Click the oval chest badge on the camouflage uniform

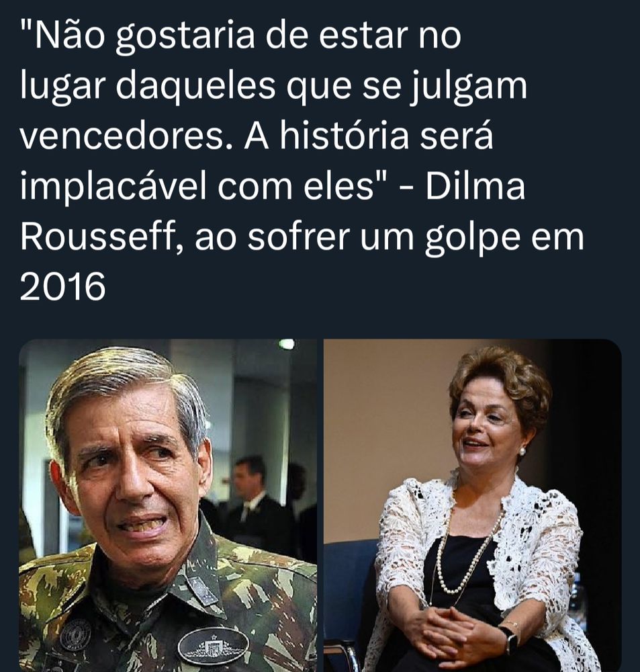click(x=213, y=646)
